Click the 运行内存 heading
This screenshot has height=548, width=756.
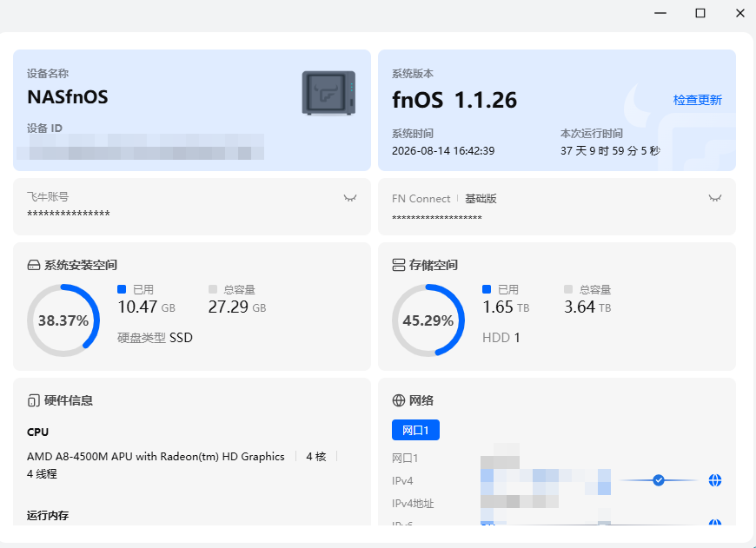coord(48,515)
